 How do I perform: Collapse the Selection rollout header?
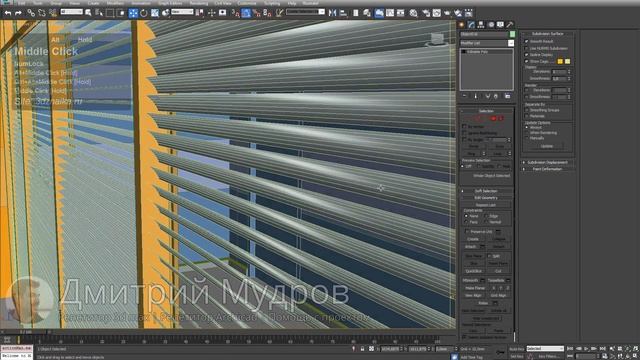[486, 111]
